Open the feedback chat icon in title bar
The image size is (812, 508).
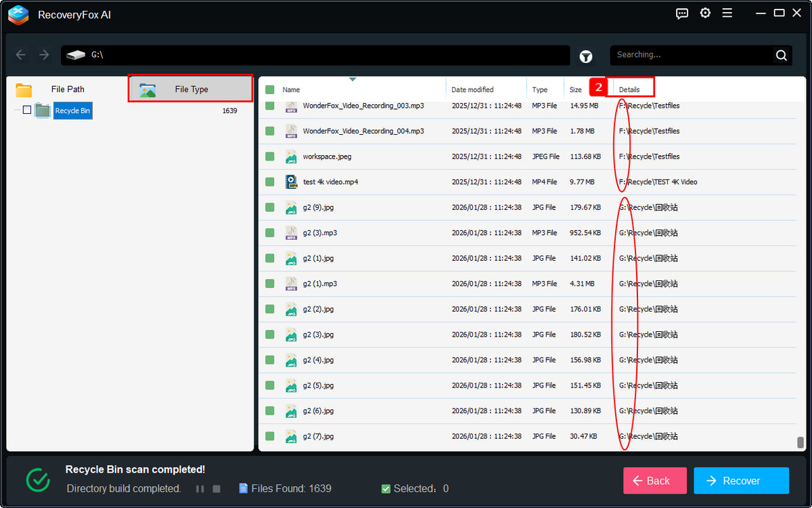tap(682, 14)
